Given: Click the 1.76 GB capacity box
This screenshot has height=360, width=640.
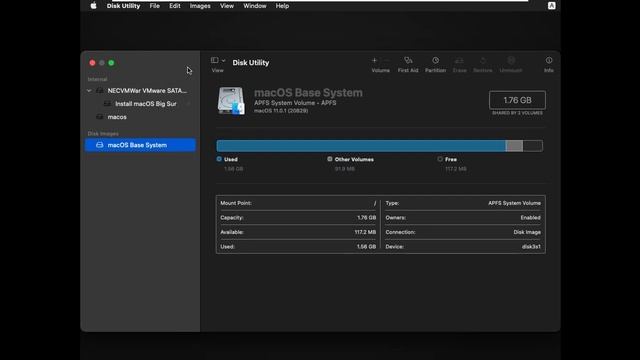Looking at the screenshot, I should (x=517, y=100).
